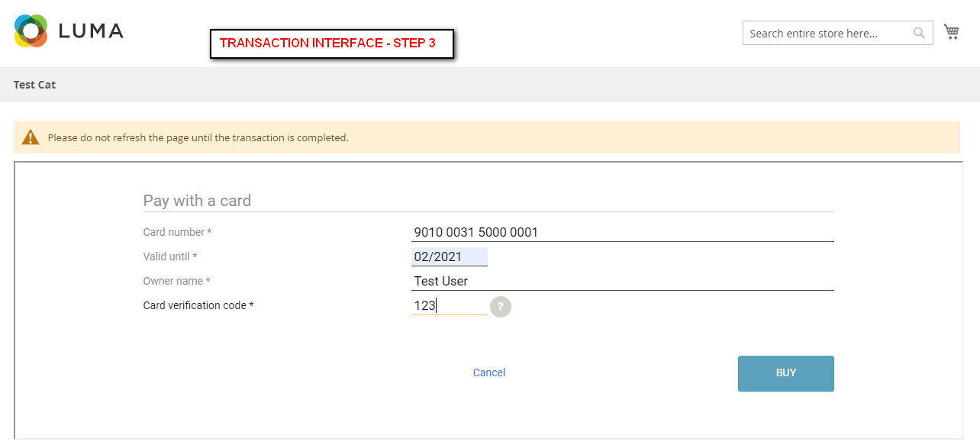Select the Valid until date field
Image resolution: width=980 pixels, height=445 pixels.
tap(449, 256)
